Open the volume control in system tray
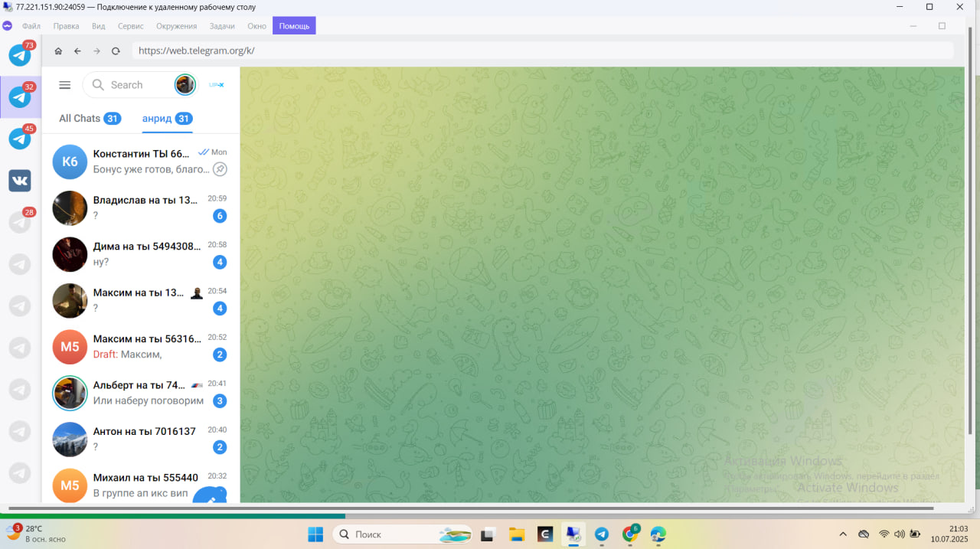Screen dimensions: 980x549 pos(900,534)
